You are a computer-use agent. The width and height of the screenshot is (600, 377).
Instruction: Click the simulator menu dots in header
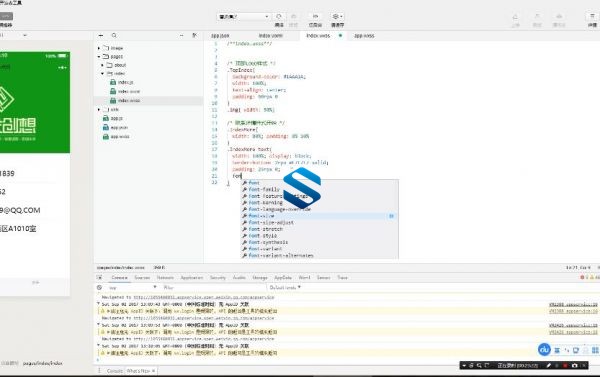click(x=62, y=67)
